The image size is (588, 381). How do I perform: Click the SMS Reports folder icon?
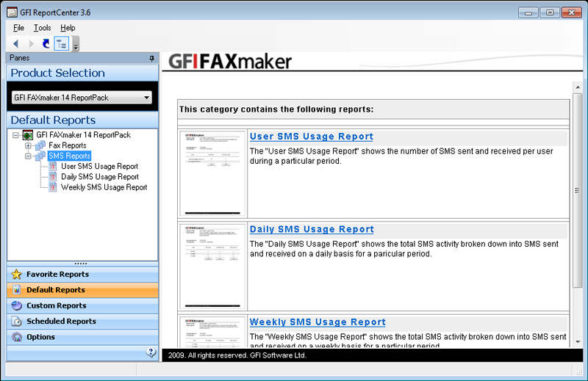pyautogui.click(x=40, y=156)
